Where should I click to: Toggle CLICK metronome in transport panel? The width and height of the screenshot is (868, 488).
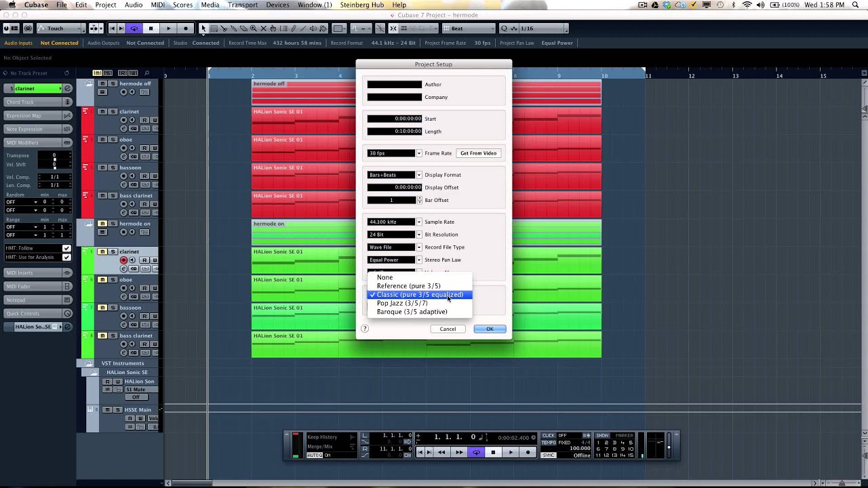click(x=549, y=435)
